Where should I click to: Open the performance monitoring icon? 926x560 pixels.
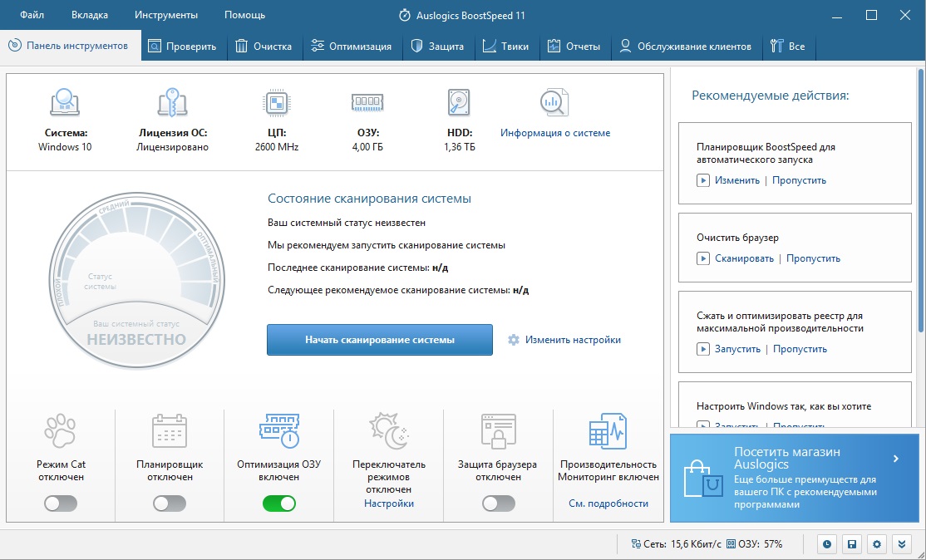click(608, 431)
